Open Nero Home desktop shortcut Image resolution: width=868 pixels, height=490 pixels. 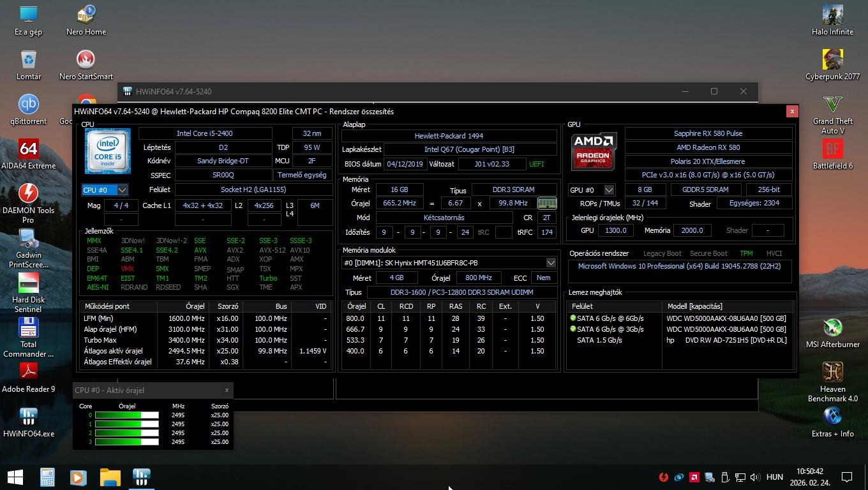(86, 20)
